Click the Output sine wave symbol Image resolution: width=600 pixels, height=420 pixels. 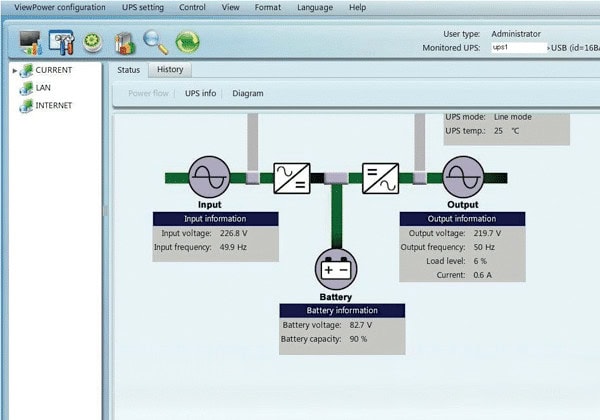(x=463, y=177)
